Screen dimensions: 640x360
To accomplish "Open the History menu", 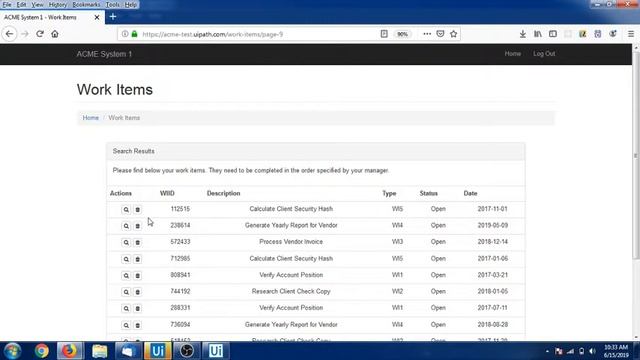I will 58,4.
